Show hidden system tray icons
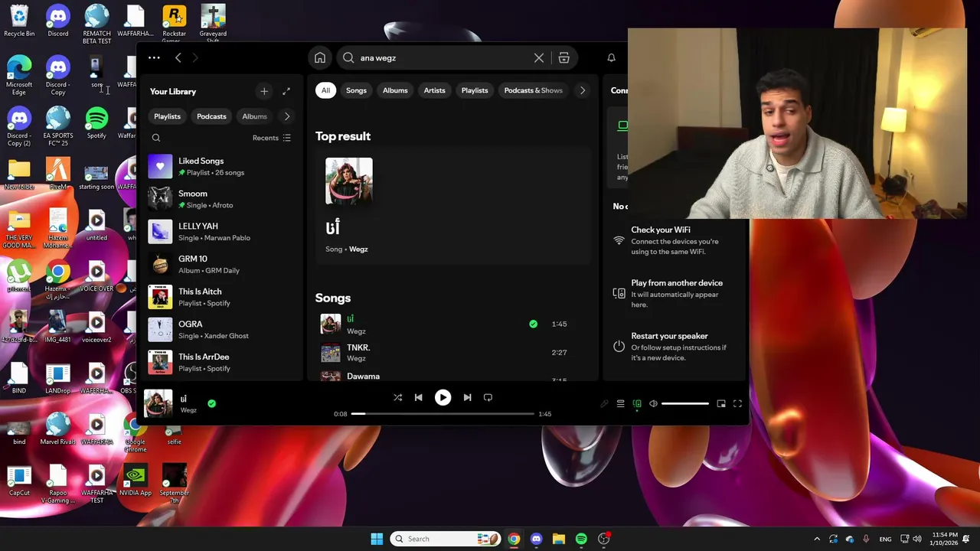 tap(817, 539)
